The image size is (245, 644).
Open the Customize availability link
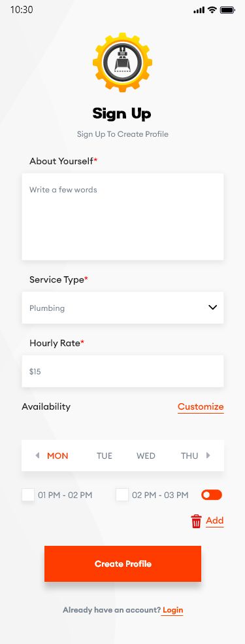click(201, 406)
